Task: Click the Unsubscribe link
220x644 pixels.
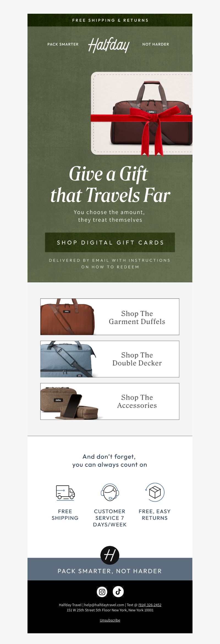Action: click(110, 620)
